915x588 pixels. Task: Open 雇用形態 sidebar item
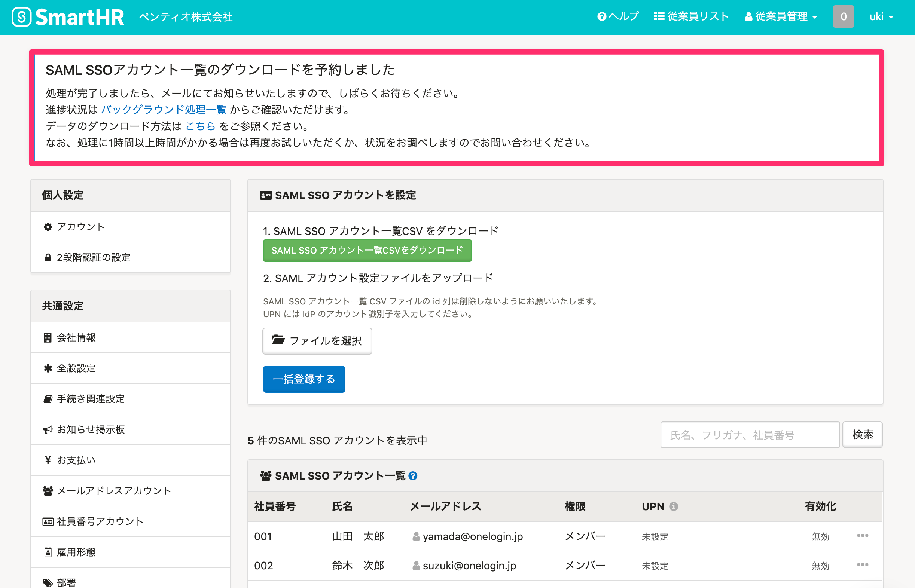pyautogui.click(x=131, y=552)
